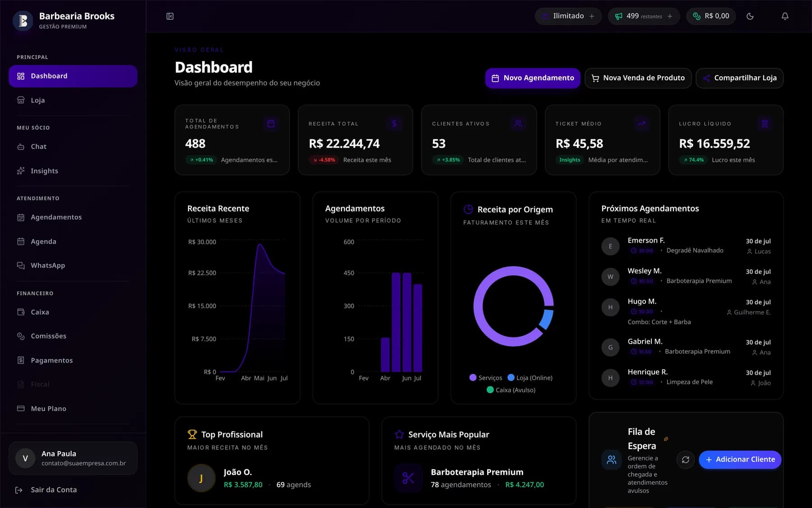Click Barbearia Brooks logo icon
This screenshot has height=508, width=812.
[23, 21]
